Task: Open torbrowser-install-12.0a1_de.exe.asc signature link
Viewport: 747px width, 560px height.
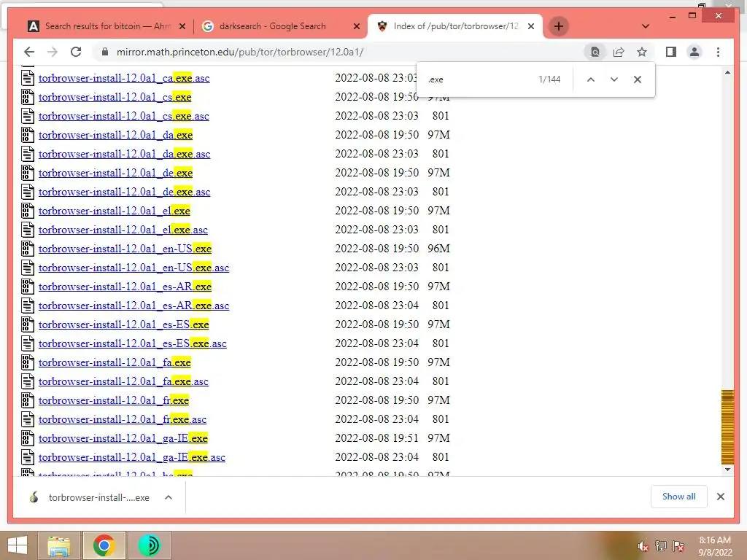Action: point(124,192)
